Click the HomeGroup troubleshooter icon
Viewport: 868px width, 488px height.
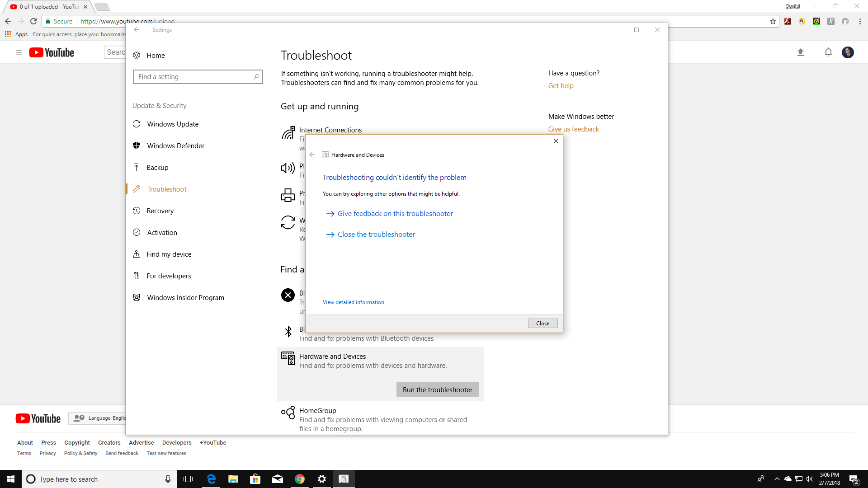pos(288,413)
